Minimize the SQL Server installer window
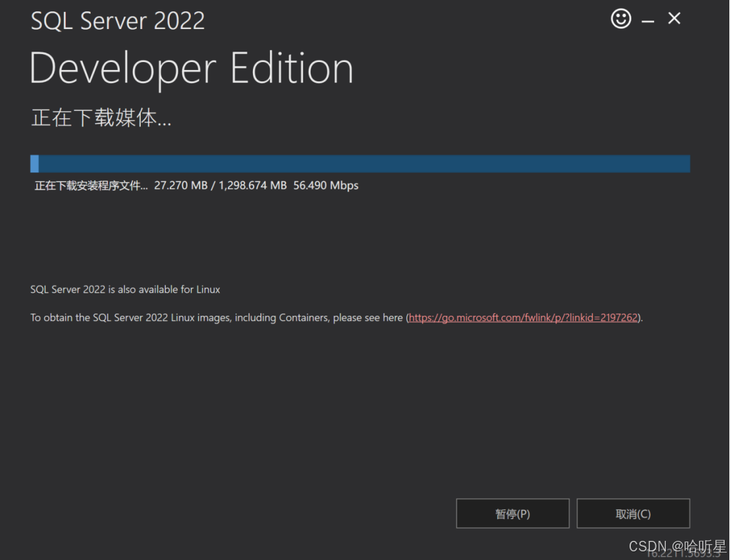The image size is (730, 560). [647, 21]
